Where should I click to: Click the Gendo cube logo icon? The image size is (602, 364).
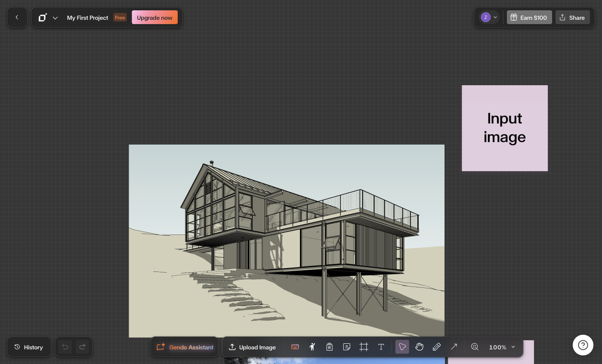pos(42,18)
